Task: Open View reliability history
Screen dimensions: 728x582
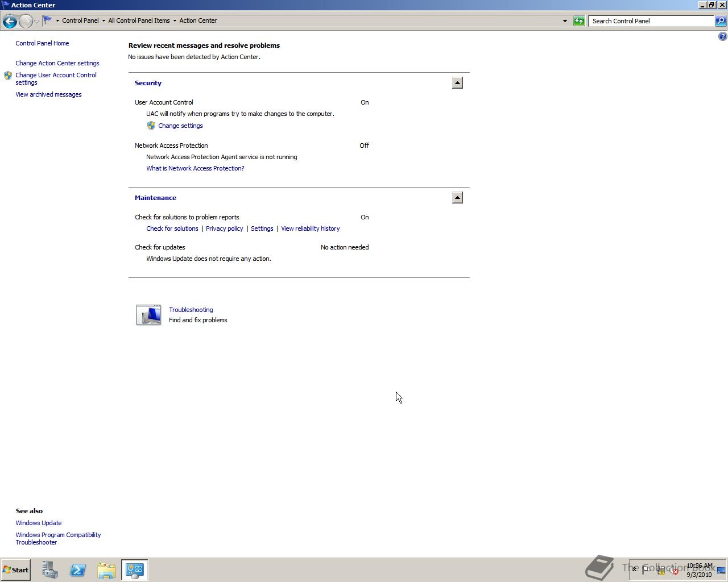Action: click(311, 228)
